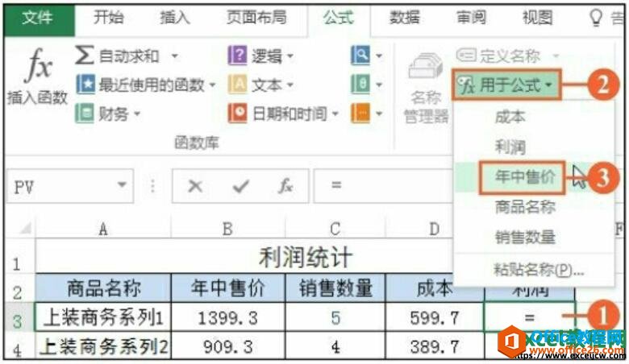Expand the 文本 dropdown arrow
Screen dimensions: 629x364
coord(290,85)
